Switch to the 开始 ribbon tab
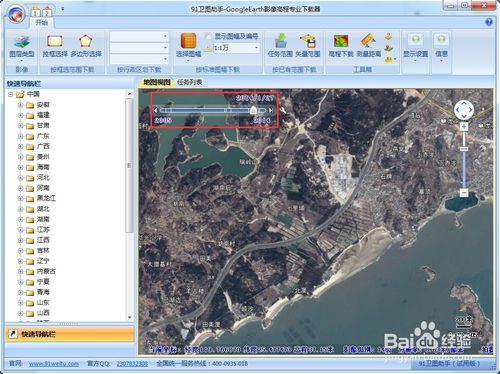500x374 pixels. (42, 22)
